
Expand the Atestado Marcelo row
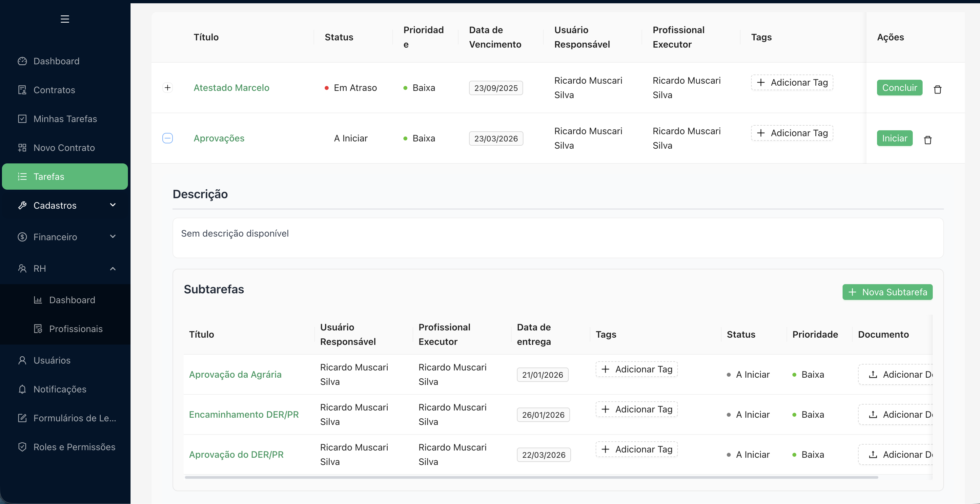tap(167, 88)
